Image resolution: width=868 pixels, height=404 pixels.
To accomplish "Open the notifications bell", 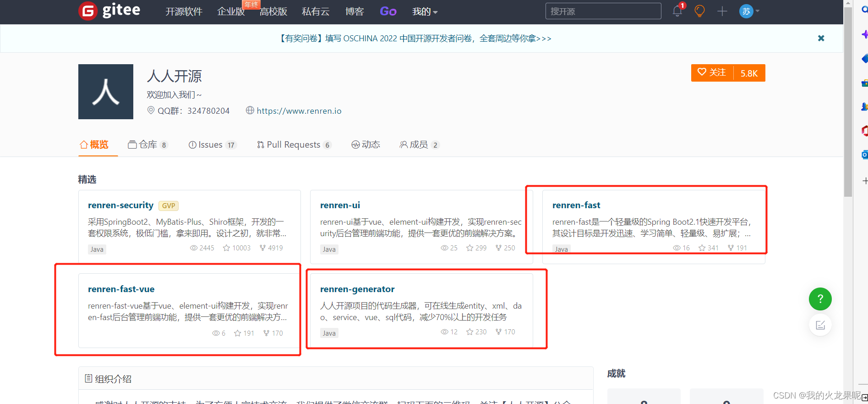I will [677, 11].
